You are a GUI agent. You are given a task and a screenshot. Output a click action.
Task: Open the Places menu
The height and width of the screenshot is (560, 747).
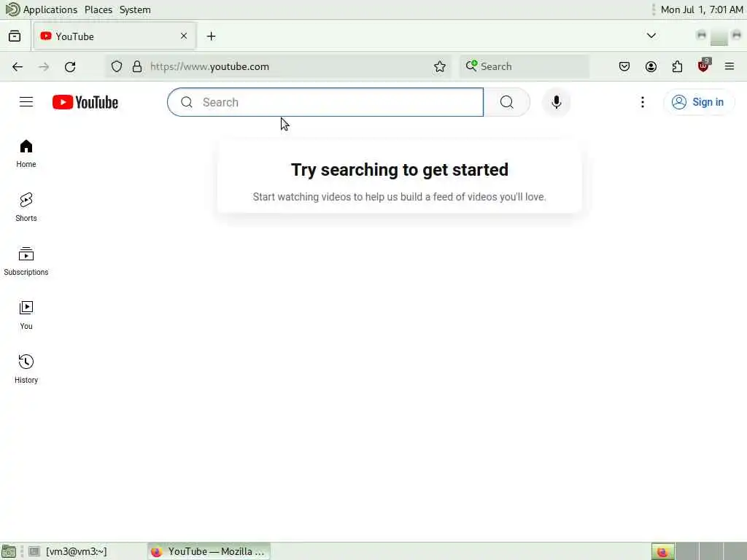pos(98,9)
